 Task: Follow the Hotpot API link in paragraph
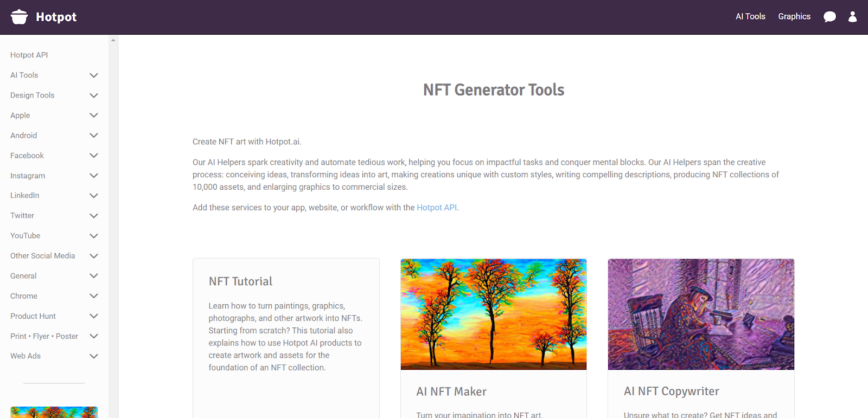(x=437, y=208)
